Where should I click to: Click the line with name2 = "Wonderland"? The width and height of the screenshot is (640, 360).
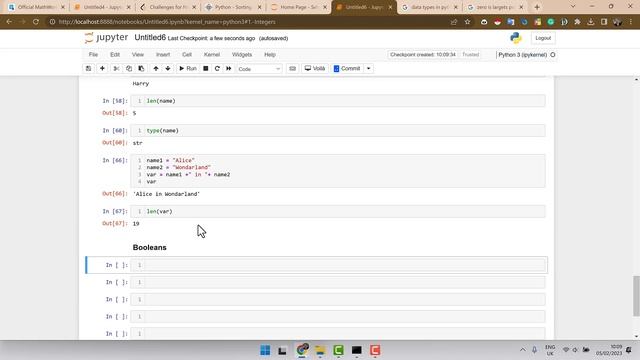(x=179, y=167)
